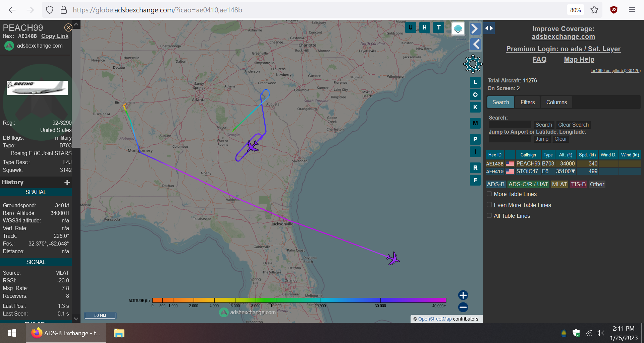The image size is (644, 343).
Task: Click the R random aircraft button
Action: coord(475,168)
